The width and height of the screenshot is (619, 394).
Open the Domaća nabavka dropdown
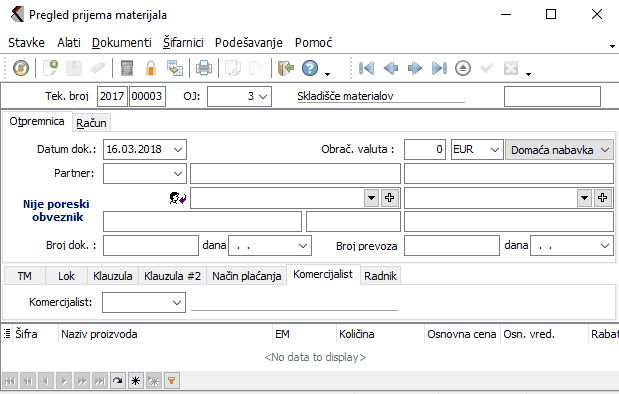tap(605, 150)
